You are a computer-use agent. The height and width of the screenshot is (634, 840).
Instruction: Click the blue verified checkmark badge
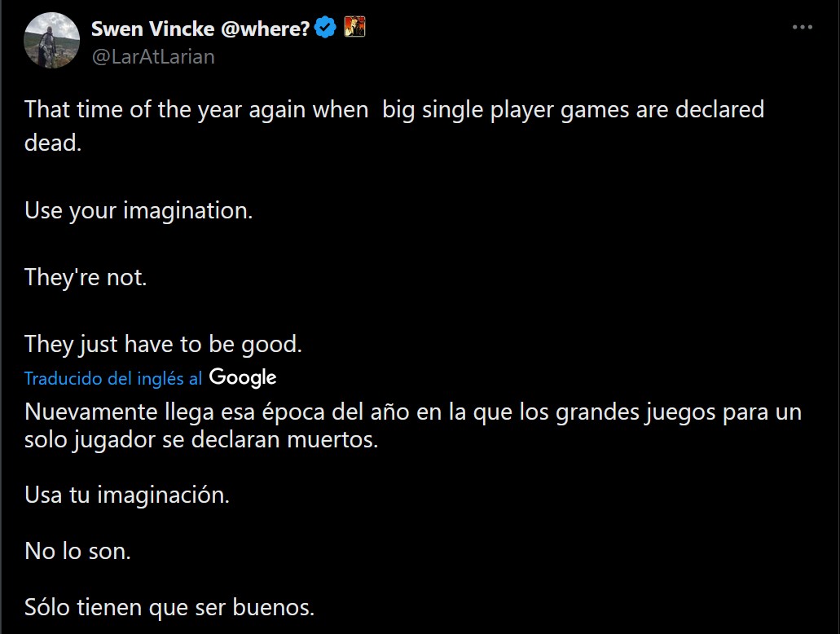pos(325,28)
